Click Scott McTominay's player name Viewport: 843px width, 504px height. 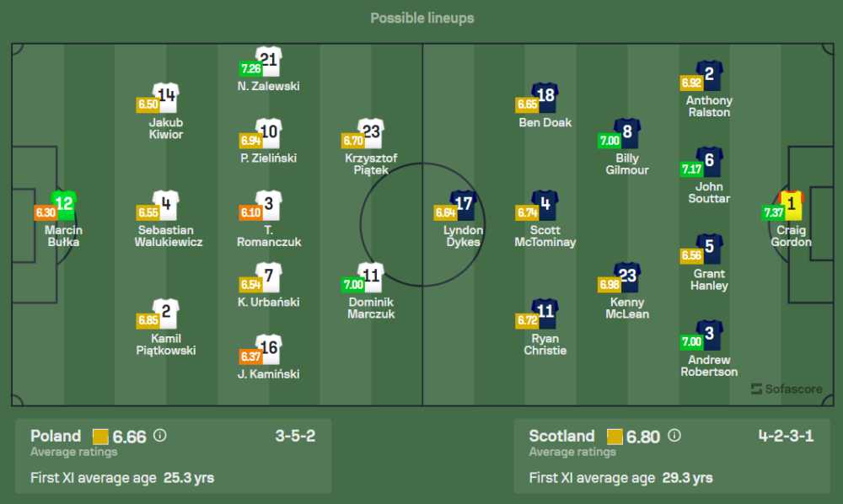(545, 236)
